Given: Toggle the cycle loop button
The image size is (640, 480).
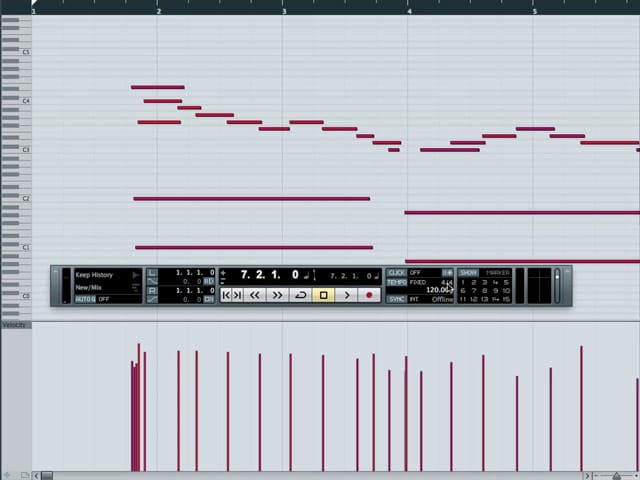Looking at the screenshot, I should tap(300, 295).
